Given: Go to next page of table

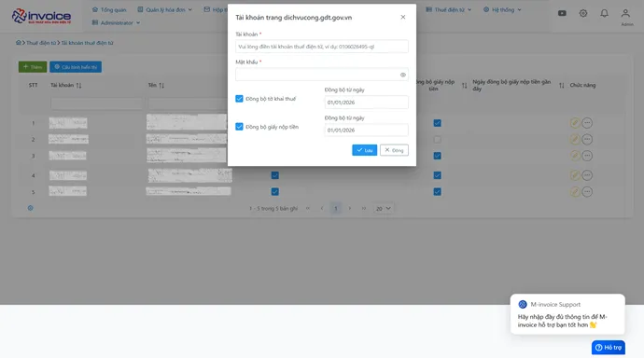Looking at the screenshot, I should pos(350,208).
